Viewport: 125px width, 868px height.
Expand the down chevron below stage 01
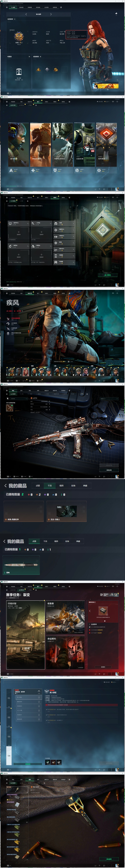(x=9, y=707)
